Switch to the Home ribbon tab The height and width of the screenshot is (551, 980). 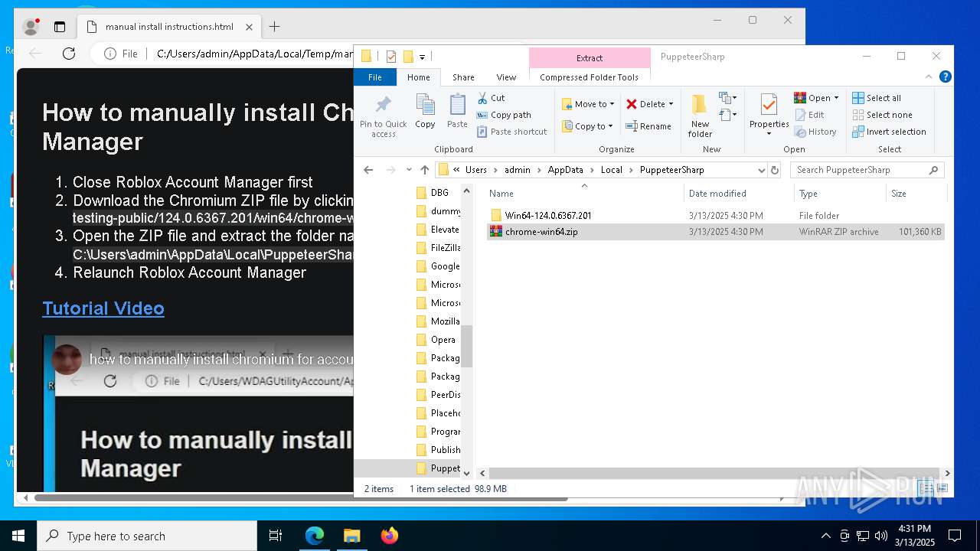click(x=419, y=77)
